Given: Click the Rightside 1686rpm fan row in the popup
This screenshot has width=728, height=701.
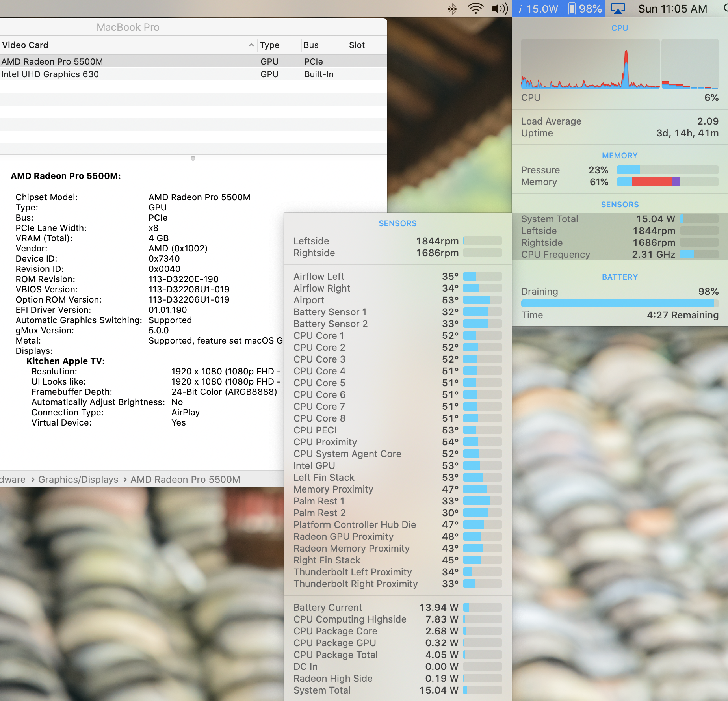Looking at the screenshot, I should tap(397, 253).
